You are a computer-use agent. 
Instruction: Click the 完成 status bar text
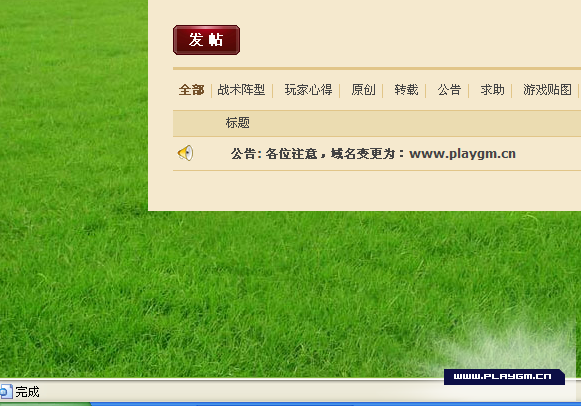pyautogui.click(x=27, y=392)
